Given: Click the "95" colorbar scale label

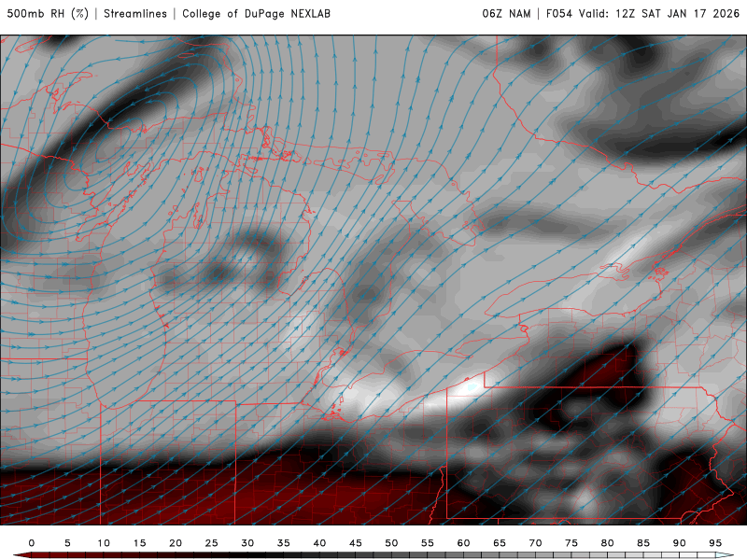Looking at the screenshot, I should tap(715, 543).
